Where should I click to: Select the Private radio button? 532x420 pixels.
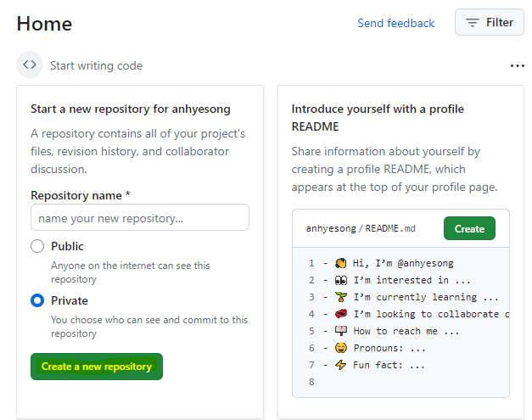click(37, 301)
